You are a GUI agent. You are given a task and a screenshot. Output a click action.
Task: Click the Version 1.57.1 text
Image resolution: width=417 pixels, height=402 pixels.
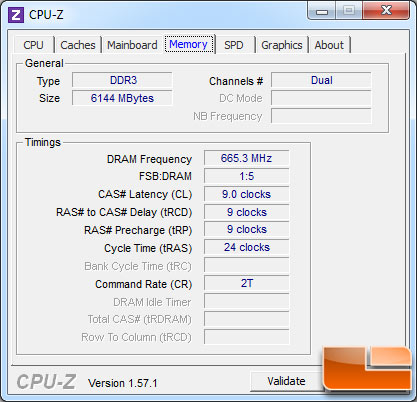123,383
